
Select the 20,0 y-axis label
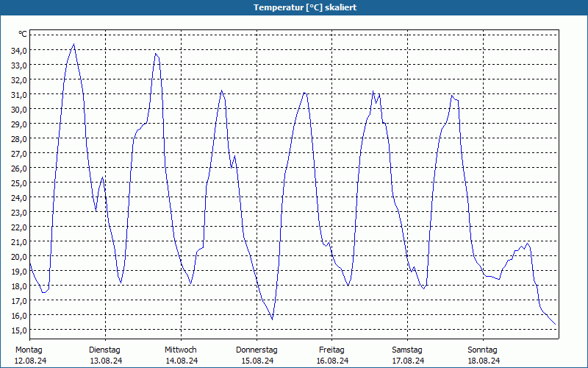pos(19,256)
